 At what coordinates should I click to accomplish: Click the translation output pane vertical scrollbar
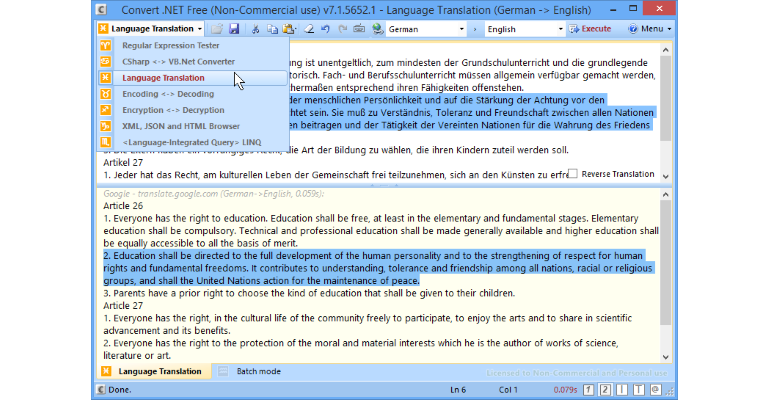point(665,275)
